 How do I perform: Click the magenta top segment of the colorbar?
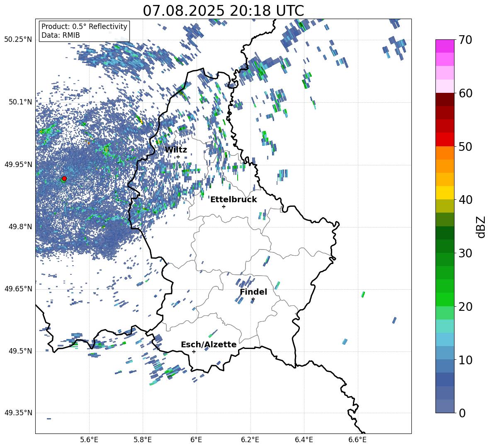click(x=445, y=46)
